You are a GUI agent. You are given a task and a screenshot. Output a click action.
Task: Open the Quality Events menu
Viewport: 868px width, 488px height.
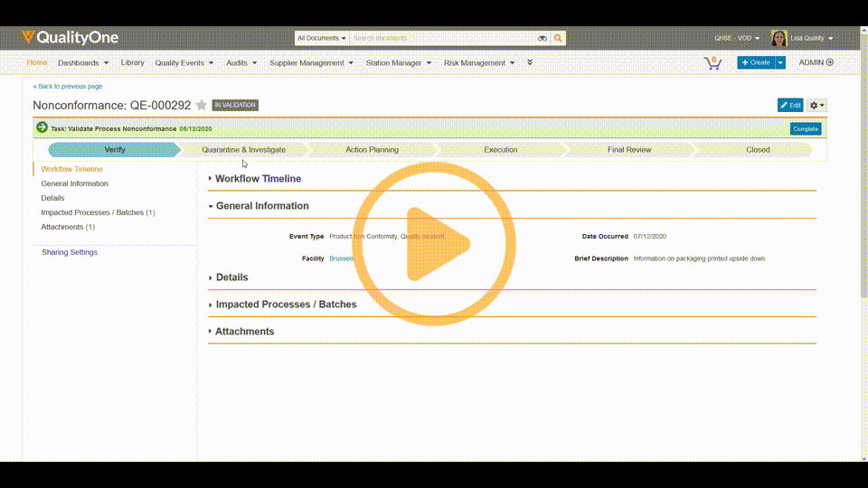click(184, 63)
